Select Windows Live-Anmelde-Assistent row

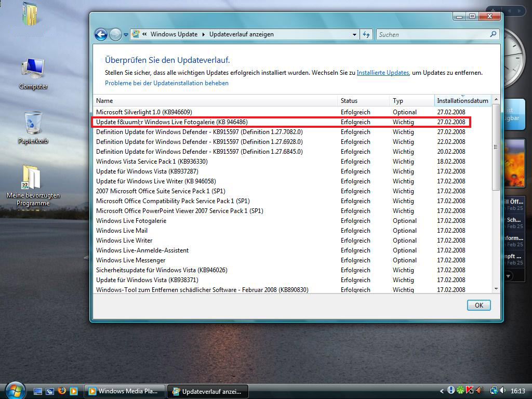coord(292,250)
